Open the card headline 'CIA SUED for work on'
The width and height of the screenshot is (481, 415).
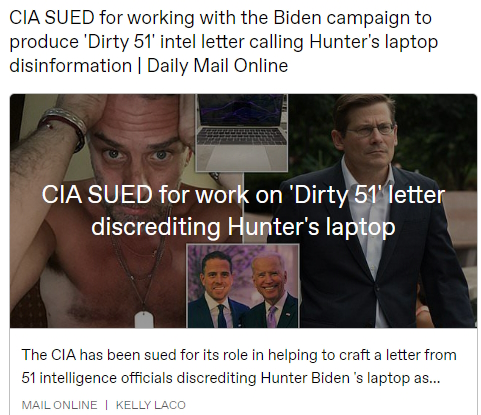click(x=243, y=195)
